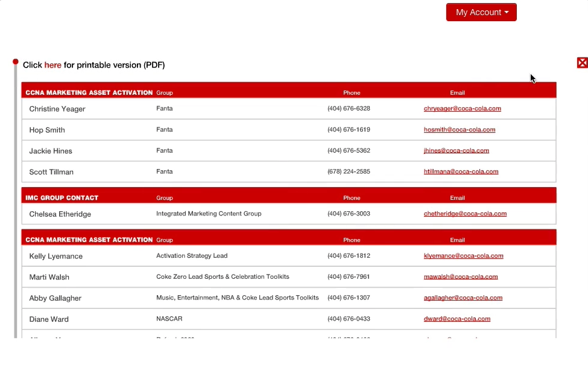Select the name Jackie Hines
The height and width of the screenshot is (370, 588).
[x=51, y=151]
